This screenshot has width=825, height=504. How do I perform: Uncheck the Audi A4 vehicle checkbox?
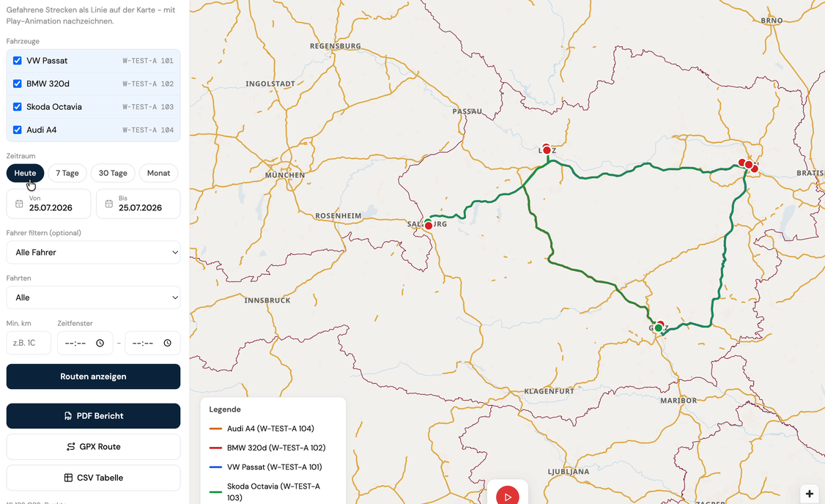pos(18,130)
